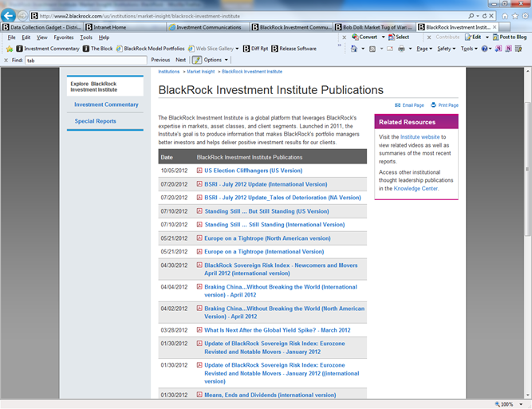Open the Safety dropdown menu

pyautogui.click(x=446, y=49)
